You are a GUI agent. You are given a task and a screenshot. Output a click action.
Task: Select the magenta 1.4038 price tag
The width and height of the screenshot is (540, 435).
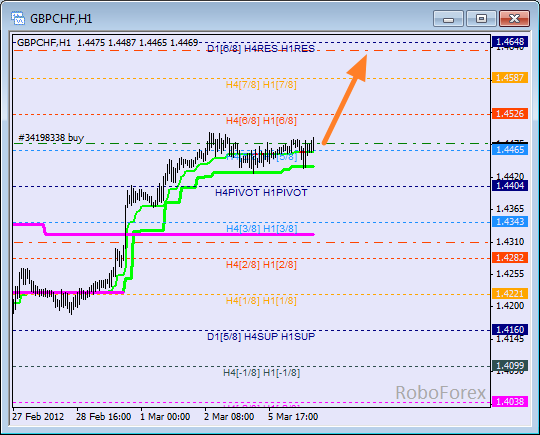[510, 401]
